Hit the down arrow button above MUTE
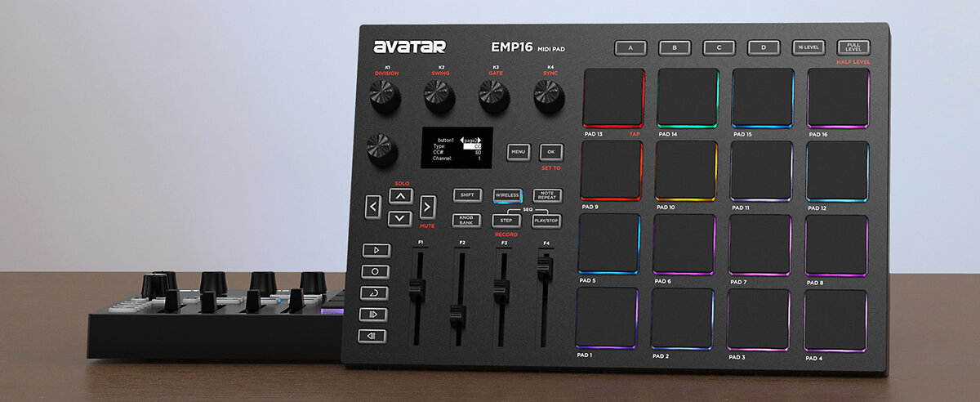Viewport: 980px width, 402px height. coord(399,218)
